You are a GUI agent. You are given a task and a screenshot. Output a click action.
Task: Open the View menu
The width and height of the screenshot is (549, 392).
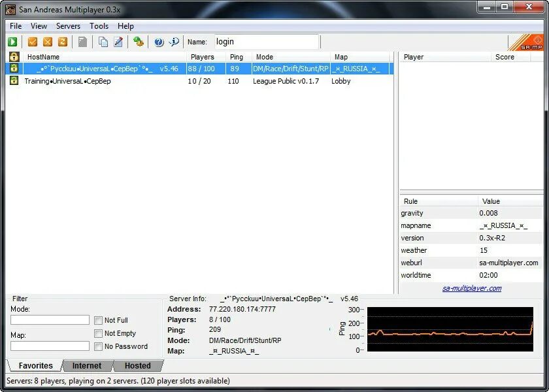pos(39,26)
